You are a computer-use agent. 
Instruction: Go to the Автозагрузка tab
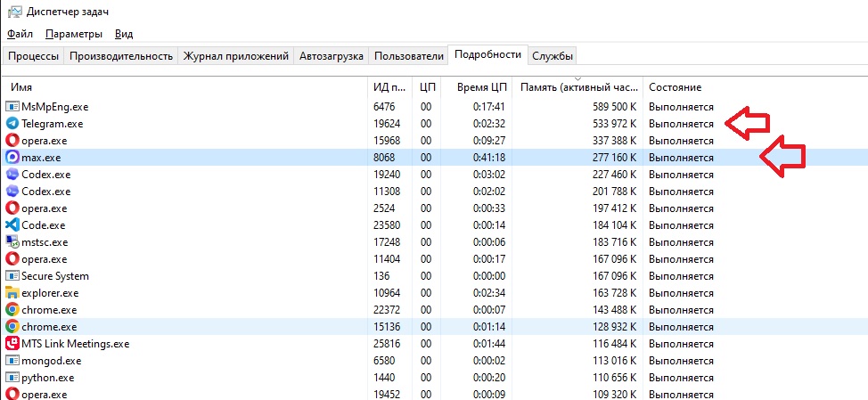331,56
